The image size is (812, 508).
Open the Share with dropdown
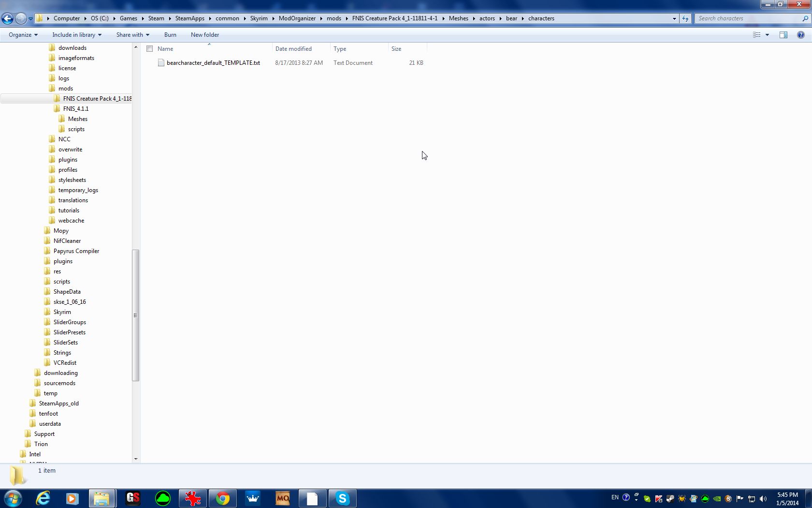pos(132,35)
